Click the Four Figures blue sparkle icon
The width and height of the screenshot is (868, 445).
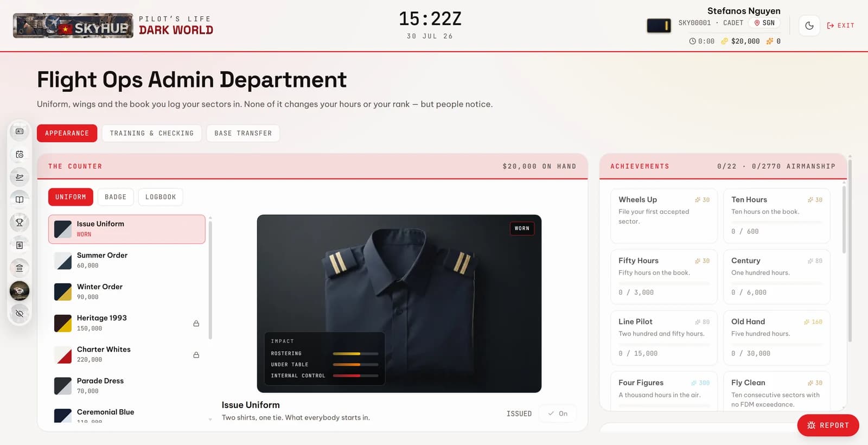coord(694,383)
